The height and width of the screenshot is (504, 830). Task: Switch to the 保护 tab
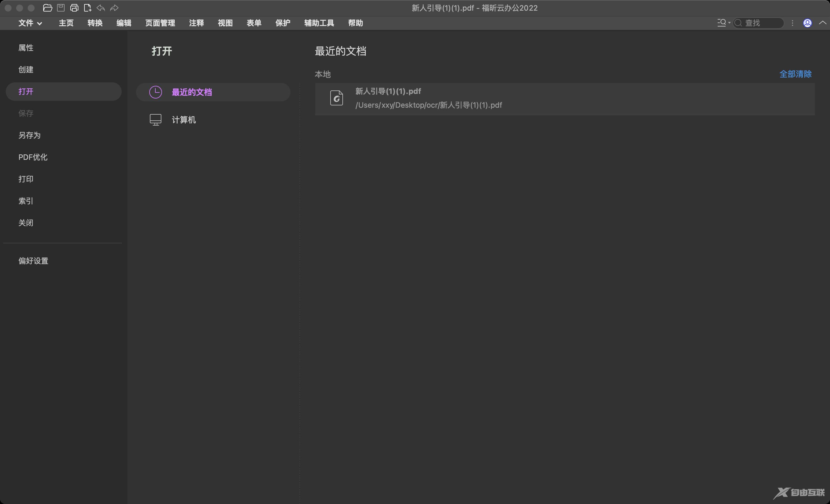pos(283,23)
